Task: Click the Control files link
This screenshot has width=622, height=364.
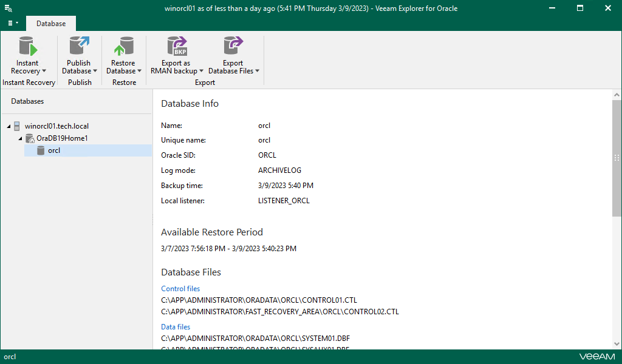Action: (180, 289)
